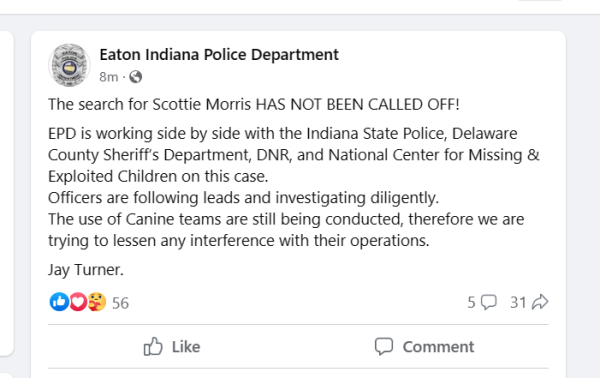Click the share arrow icon beside 31
600x378 pixels.
coord(540,302)
